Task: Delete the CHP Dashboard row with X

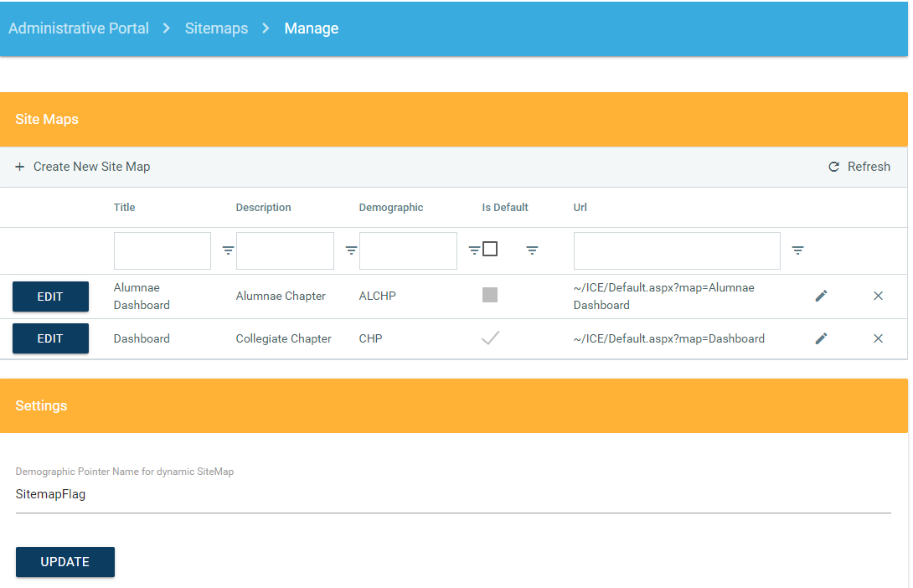Action: point(878,338)
